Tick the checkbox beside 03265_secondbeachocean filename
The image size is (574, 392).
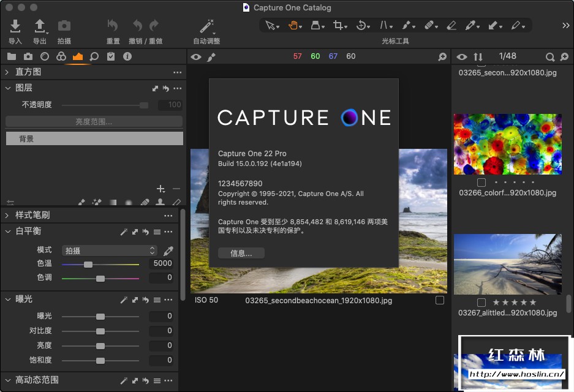click(439, 300)
